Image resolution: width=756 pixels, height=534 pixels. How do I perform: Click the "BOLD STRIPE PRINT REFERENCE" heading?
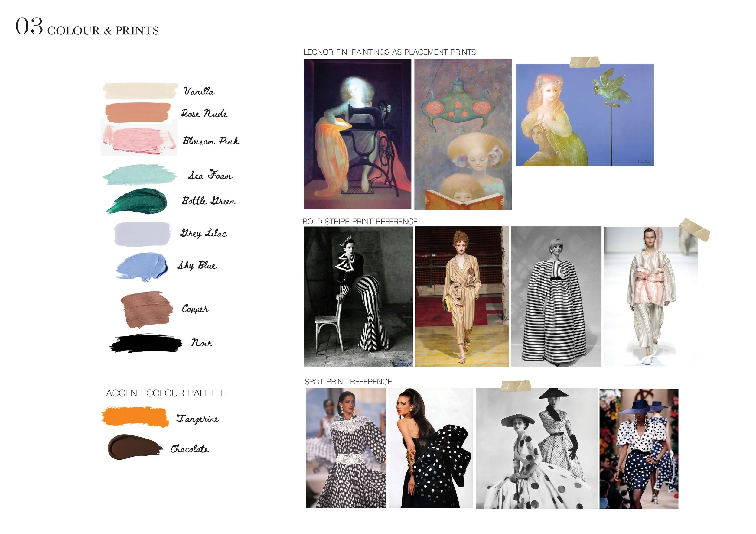360,222
